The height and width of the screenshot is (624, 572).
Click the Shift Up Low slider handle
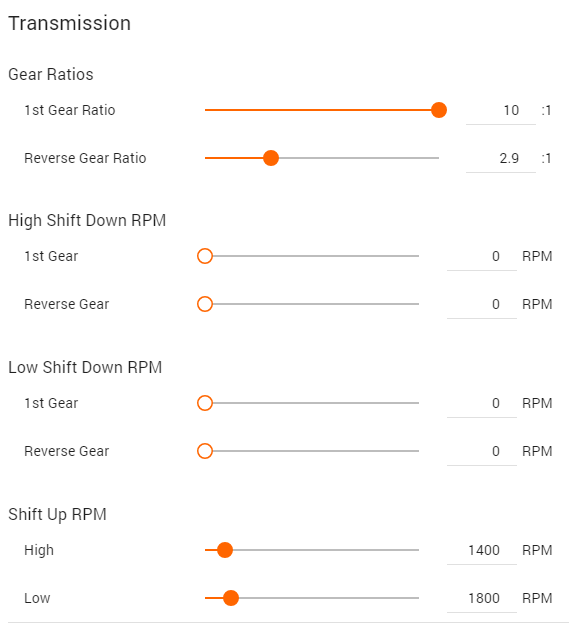[230, 598]
